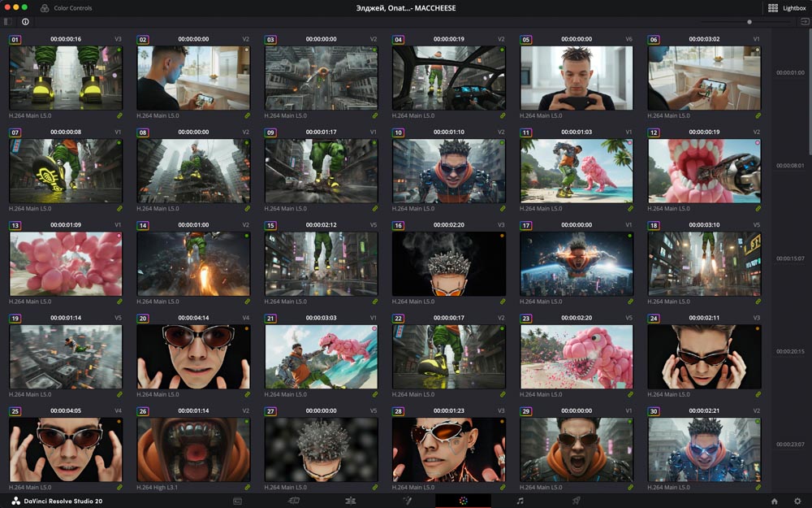Click the link icon under clip 01
Screen dimensions: 812x508
point(119,116)
